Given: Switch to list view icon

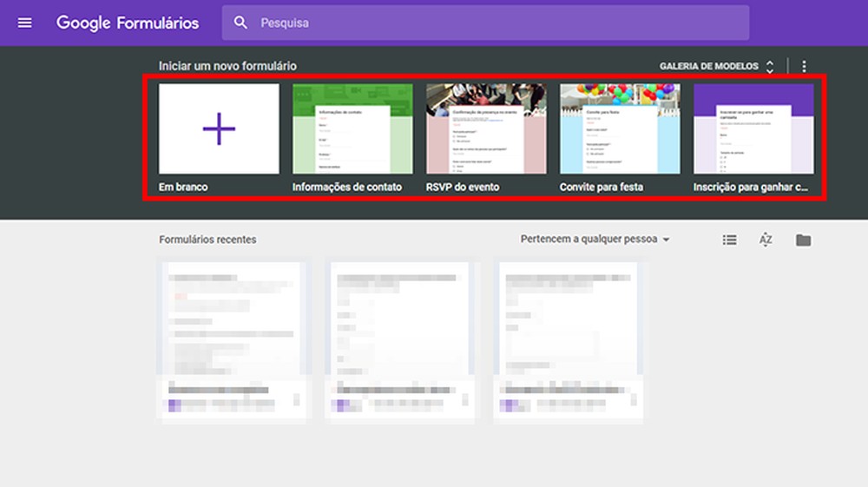Looking at the screenshot, I should [730, 240].
